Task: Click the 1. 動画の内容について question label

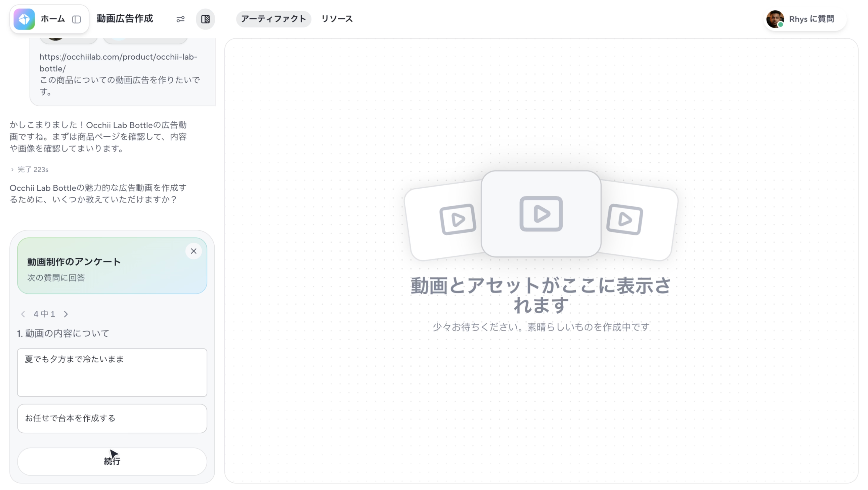Action: coord(63,333)
